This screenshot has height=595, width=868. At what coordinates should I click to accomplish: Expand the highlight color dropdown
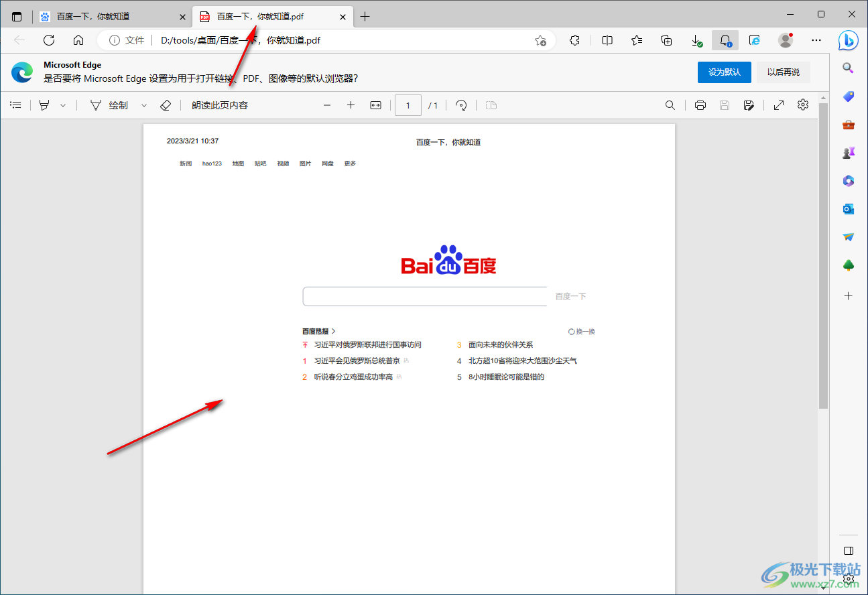pyautogui.click(x=64, y=105)
